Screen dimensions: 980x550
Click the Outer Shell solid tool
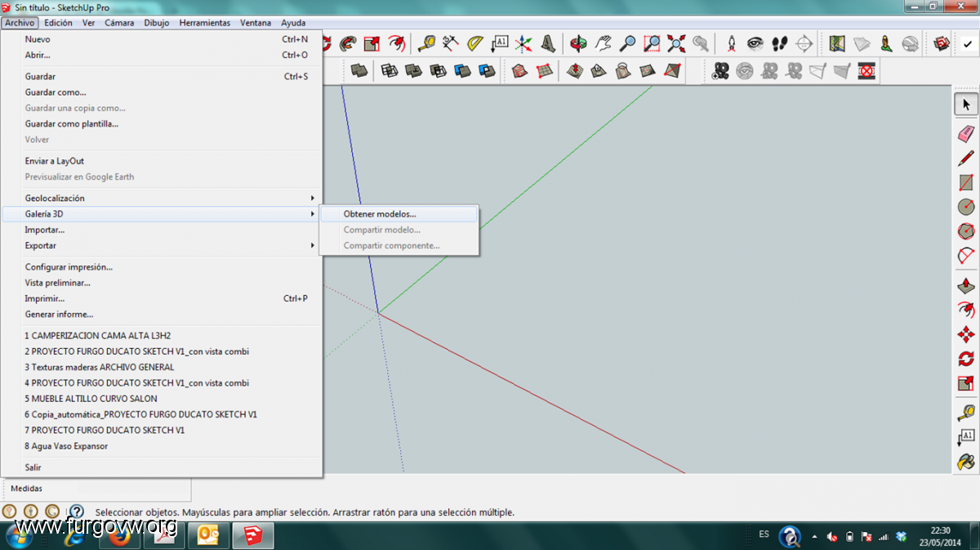(x=359, y=71)
